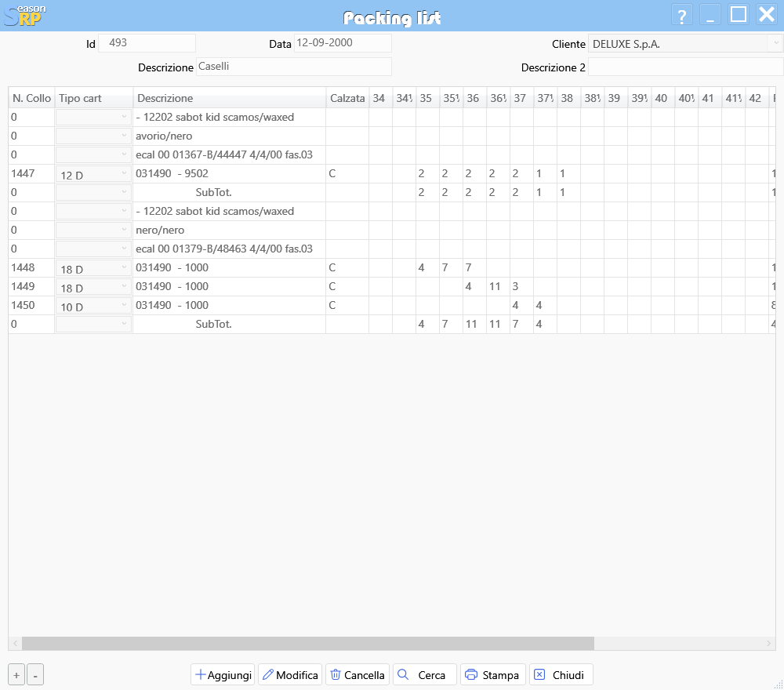Click inside the Cancella button frame
This screenshot has height=690, width=784.
click(358, 674)
